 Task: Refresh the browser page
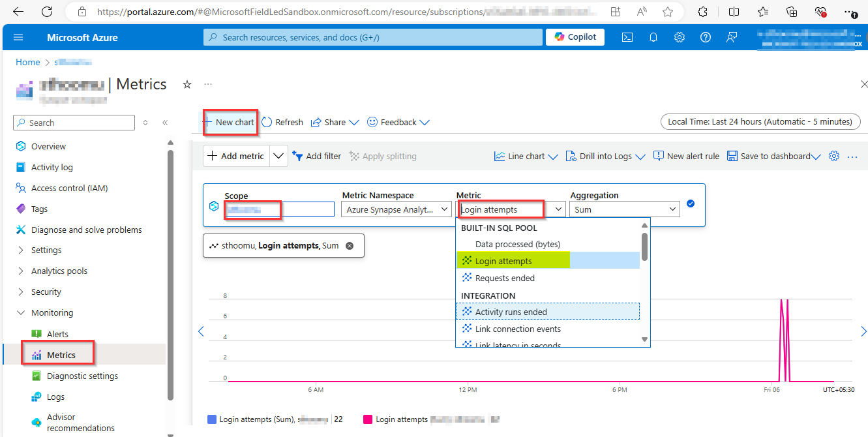47,12
